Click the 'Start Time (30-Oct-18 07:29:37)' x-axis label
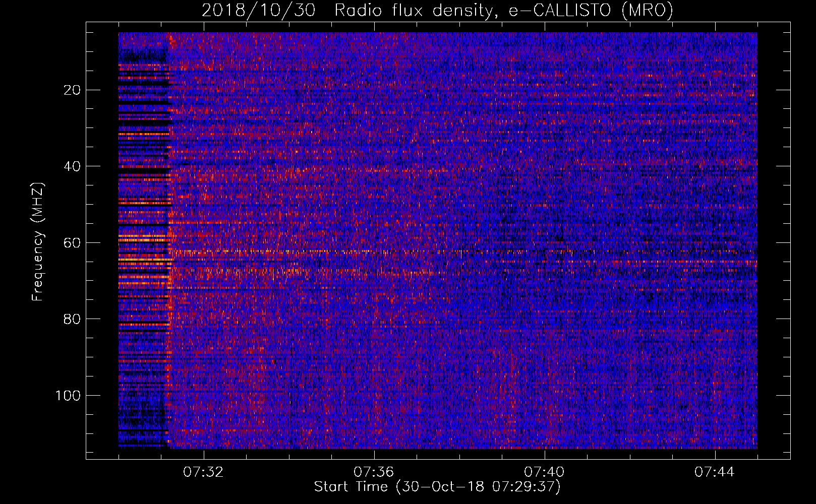This screenshot has height=504, width=816. point(437,487)
